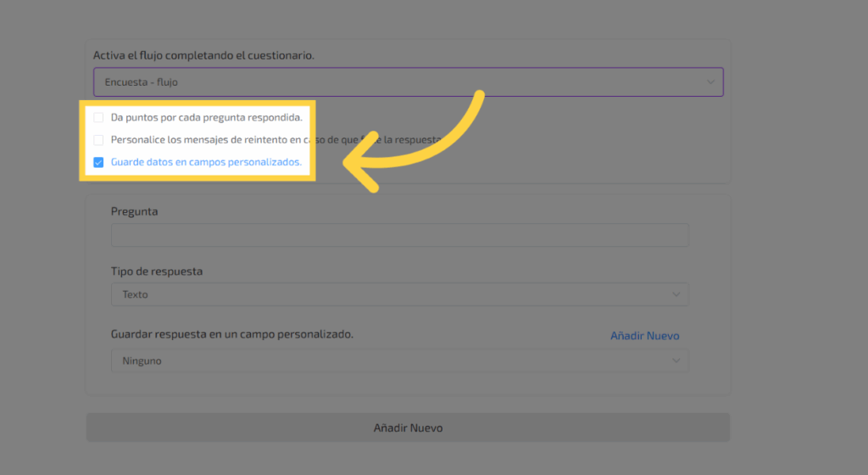868x475 pixels.
Task: Click the blue "Añadir Nuevo" link
Action: (644, 336)
